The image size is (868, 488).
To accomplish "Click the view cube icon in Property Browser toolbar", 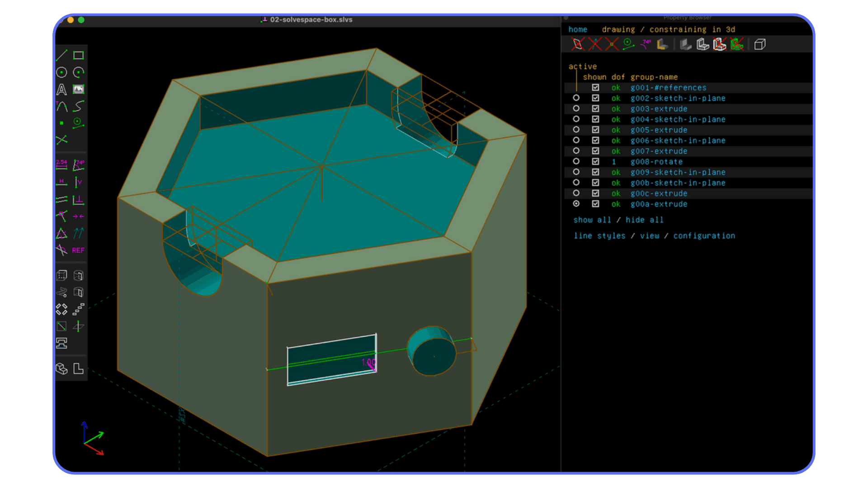I will tap(759, 44).
